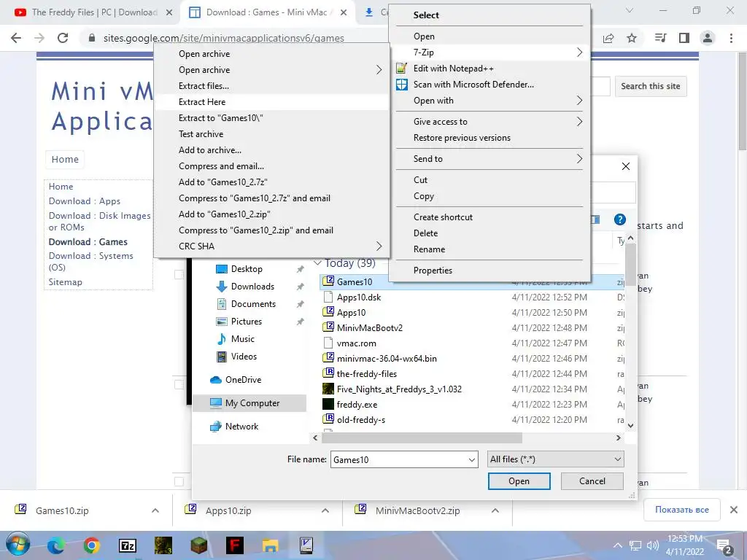Image resolution: width=747 pixels, height=560 pixels.
Task: Open the All files (*.*) type dropdown
Action: coord(555,459)
